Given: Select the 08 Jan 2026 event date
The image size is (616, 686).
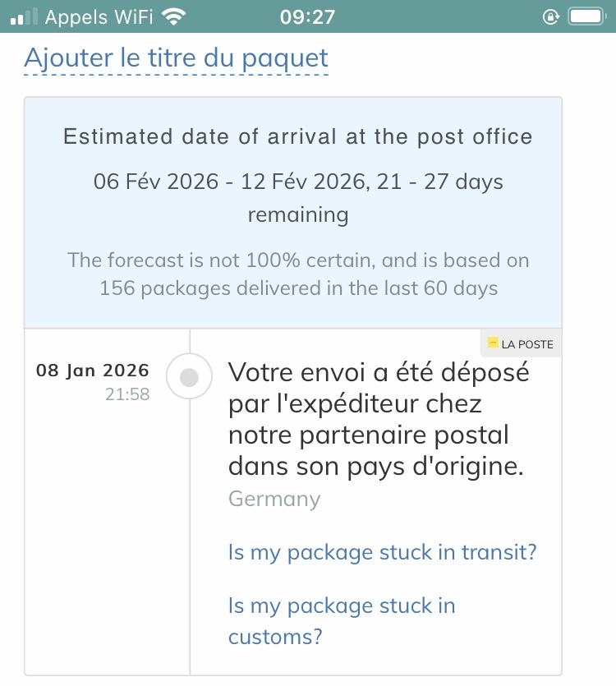Looking at the screenshot, I should pyautogui.click(x=92, y=370).
